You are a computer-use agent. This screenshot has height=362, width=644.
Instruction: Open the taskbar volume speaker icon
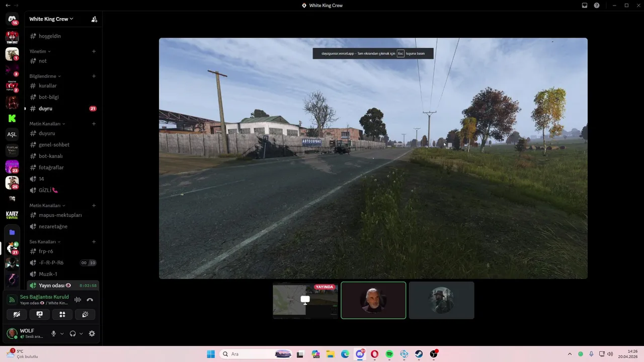(610, 354)
